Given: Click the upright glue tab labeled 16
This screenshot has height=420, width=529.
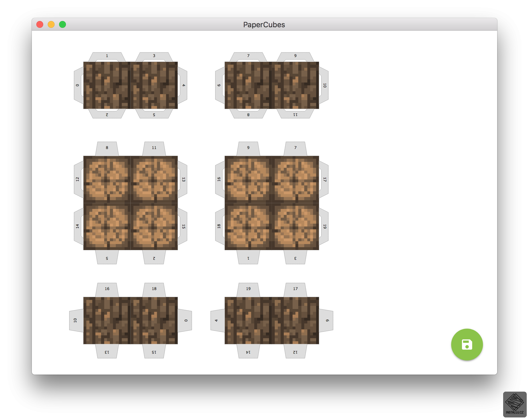Looking at the screenshot, I should point(107,290).
